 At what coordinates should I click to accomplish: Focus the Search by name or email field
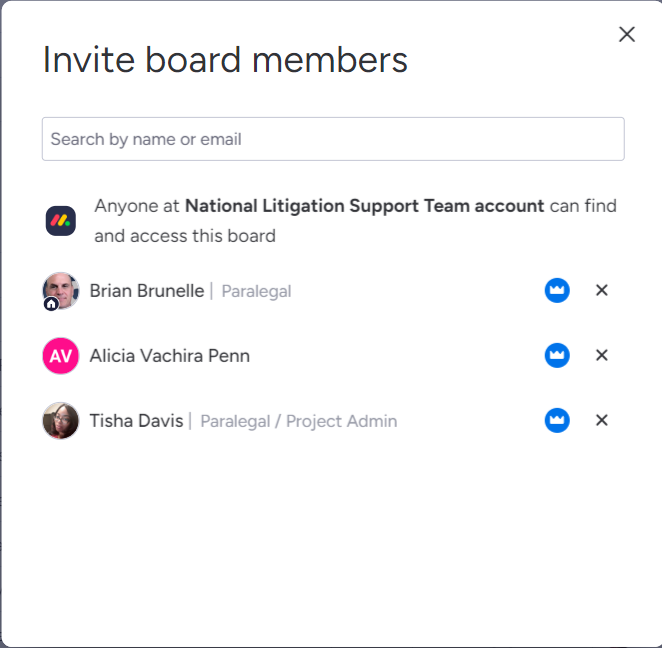click(333, 139)
